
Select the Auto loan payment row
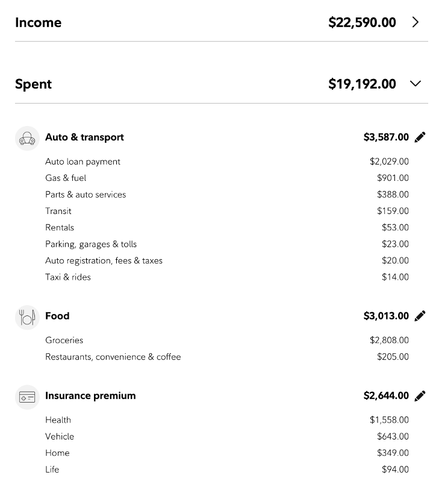tap(227, 162)
